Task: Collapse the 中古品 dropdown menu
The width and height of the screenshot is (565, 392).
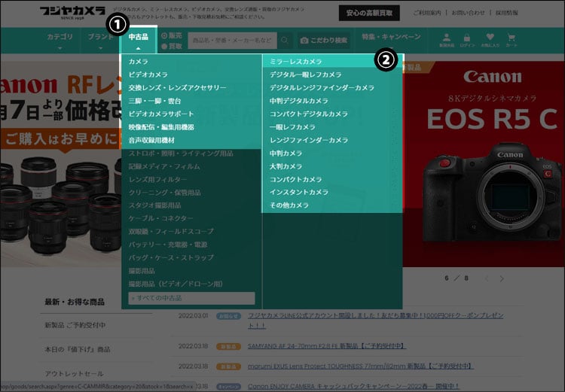Action: coord(139,40)
